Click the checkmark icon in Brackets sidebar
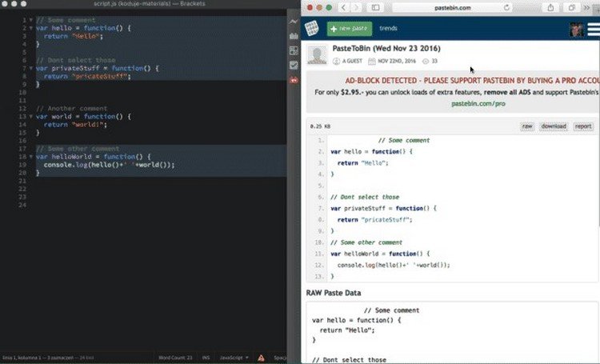This screenshot has width=600, height=364. (294, 65)
